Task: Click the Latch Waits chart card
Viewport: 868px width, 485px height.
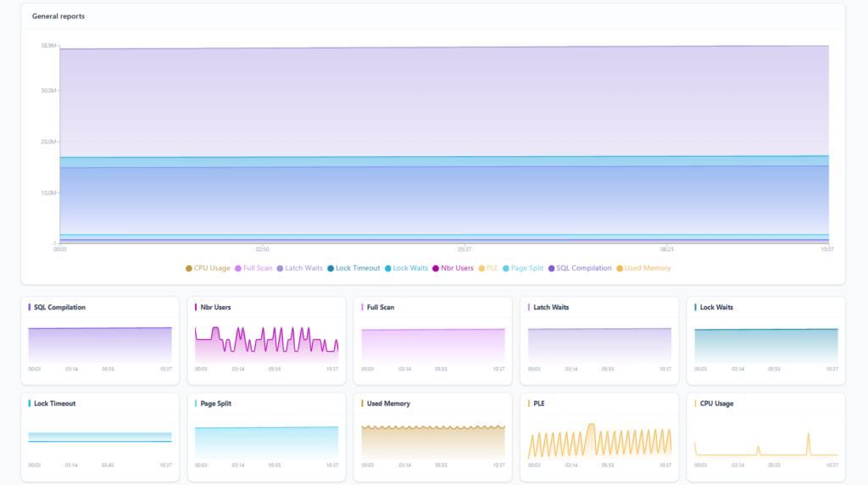Action: 599,341
